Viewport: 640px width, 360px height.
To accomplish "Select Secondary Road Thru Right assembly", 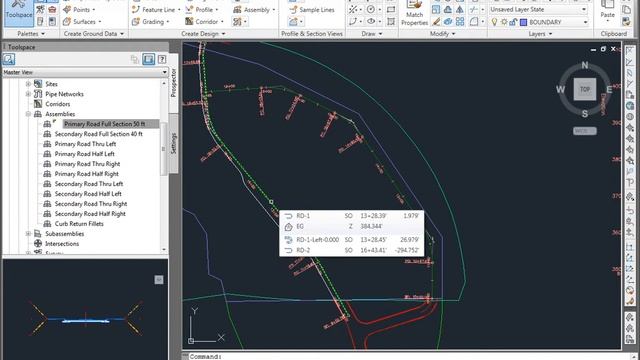I will 91,204.
